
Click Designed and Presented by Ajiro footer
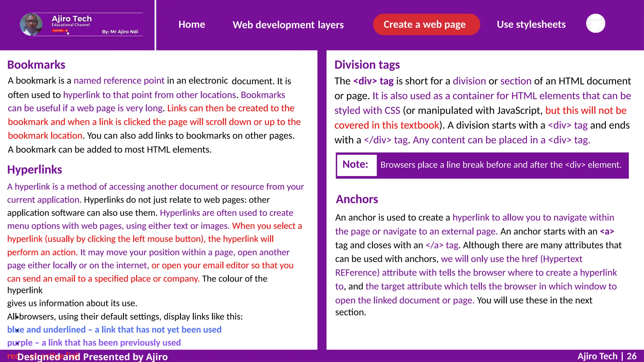pos(92,357)
